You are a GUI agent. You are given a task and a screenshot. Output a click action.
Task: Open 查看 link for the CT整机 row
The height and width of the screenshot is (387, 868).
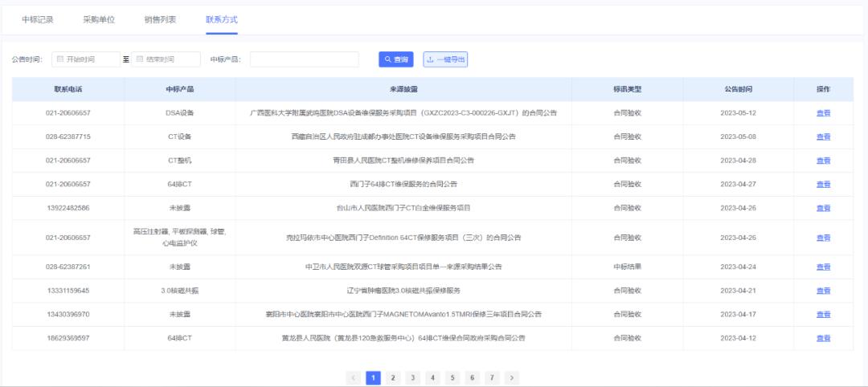pyautogui.click(x=823, y=161)
